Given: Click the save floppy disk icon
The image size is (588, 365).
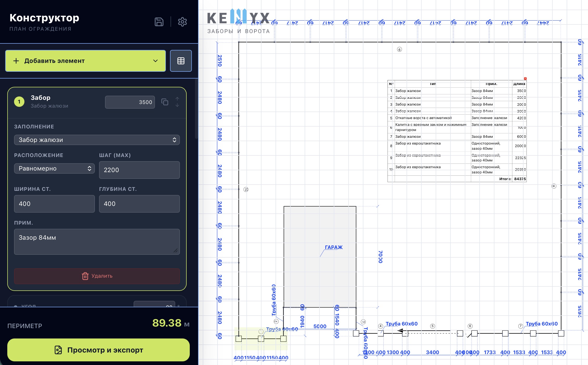Looking at the screenshot, I should [x=159, y=22].
